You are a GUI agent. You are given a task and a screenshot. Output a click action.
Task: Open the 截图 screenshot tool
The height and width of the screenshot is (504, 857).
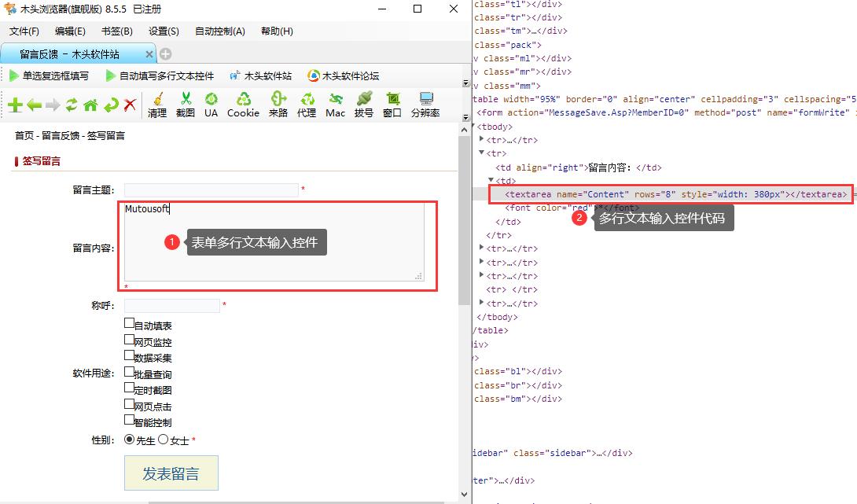click(x=186, y=104)
